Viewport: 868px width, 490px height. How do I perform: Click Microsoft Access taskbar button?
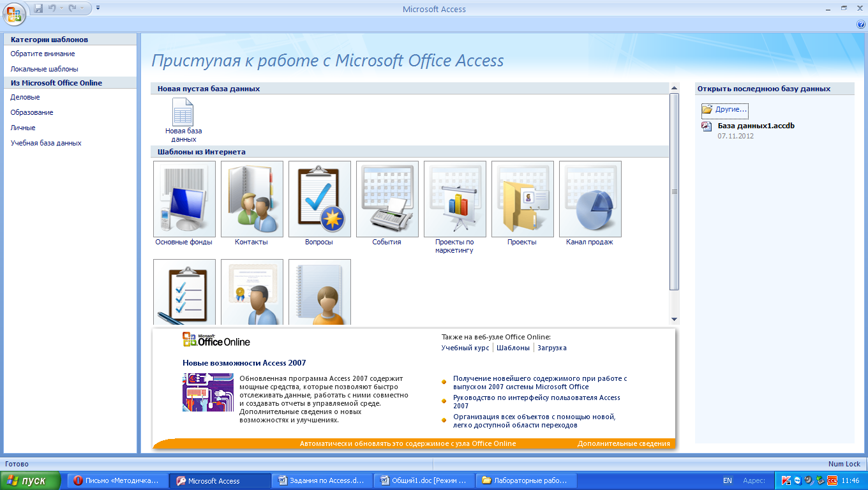220,480
